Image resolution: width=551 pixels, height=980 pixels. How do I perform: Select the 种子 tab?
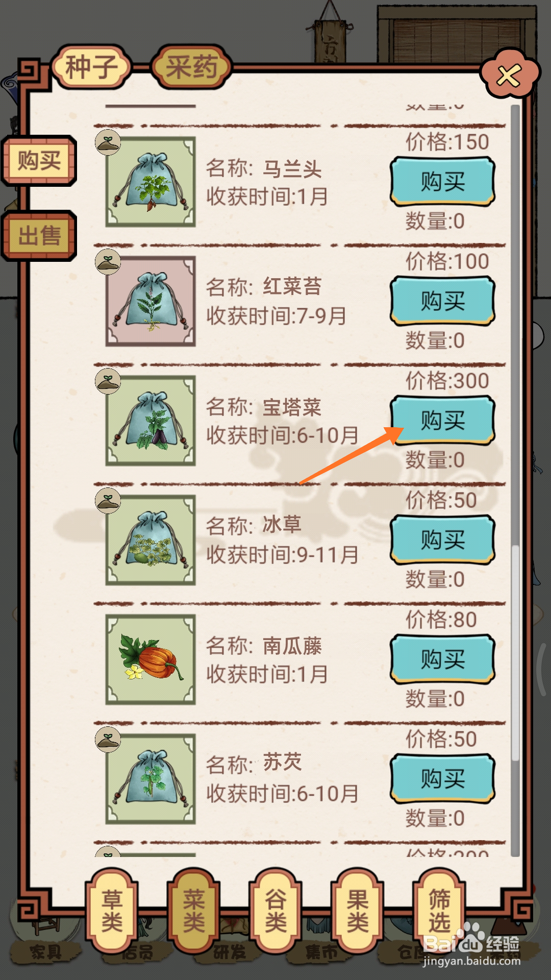91,67
